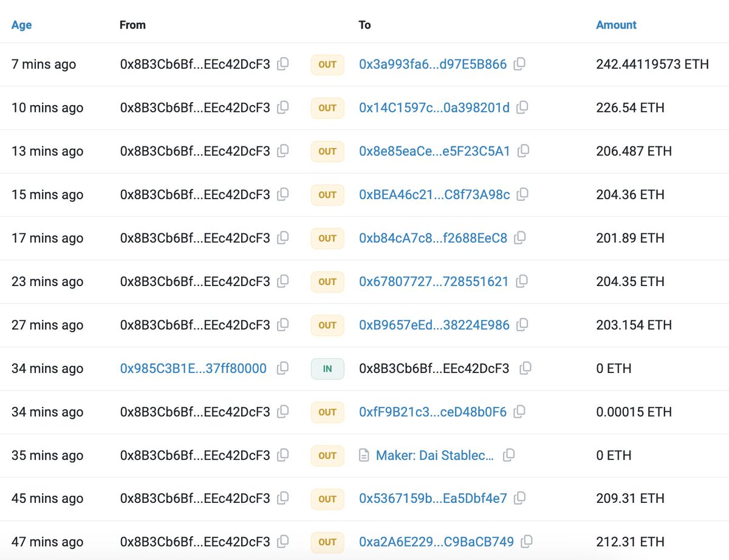Sort transactions by the Age column
The width and height of the screenshot is (729, 560).
tap(21, 25)
